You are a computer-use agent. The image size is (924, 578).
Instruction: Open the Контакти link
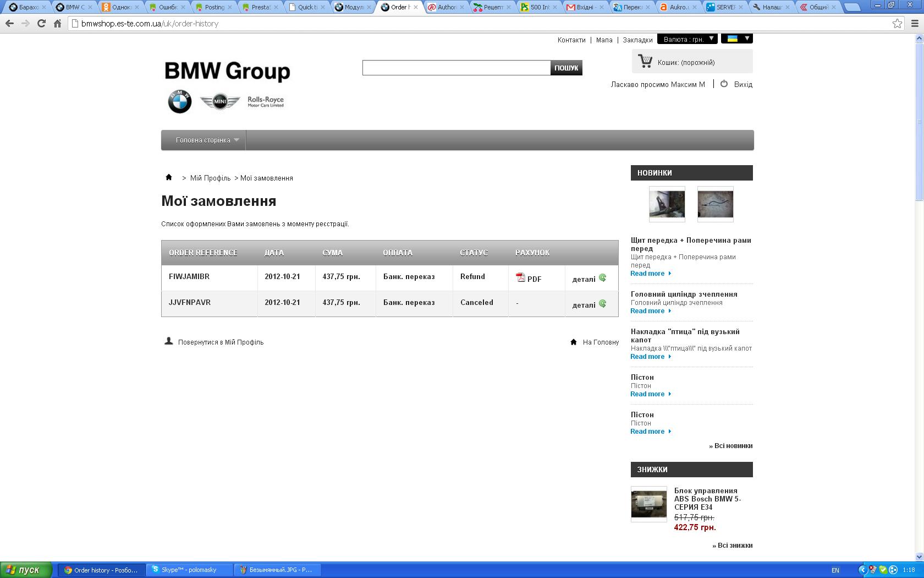click(571, 40)
